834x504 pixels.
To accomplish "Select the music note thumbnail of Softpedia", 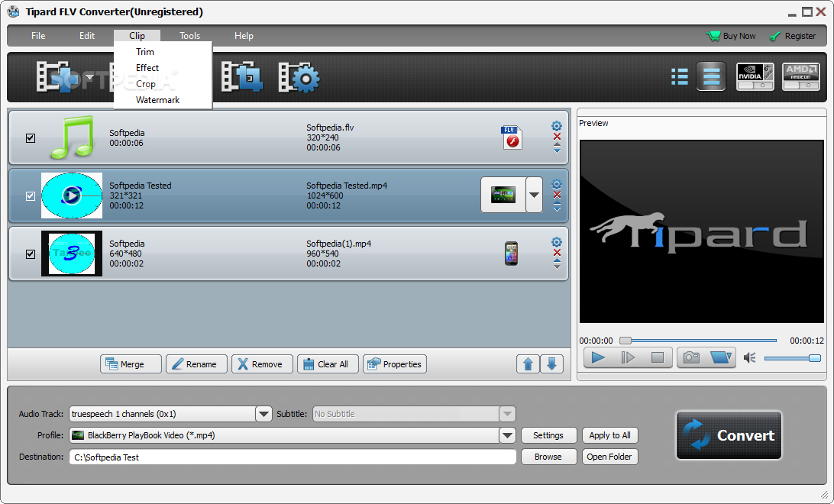I will tap(73, 137).
